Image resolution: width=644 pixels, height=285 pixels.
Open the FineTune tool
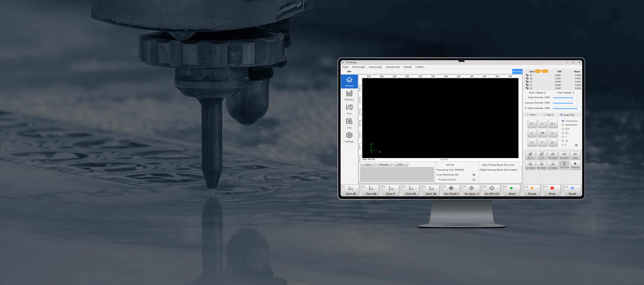pos(564,165)
